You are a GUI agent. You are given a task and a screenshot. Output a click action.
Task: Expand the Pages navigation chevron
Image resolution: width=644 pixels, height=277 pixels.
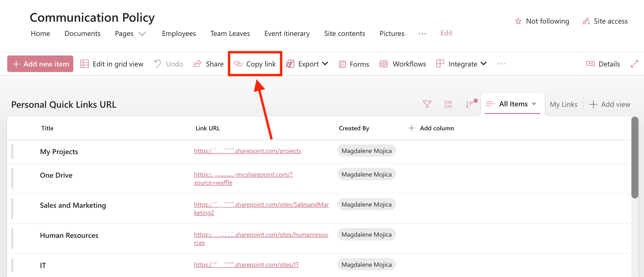[x=142, y=34]
